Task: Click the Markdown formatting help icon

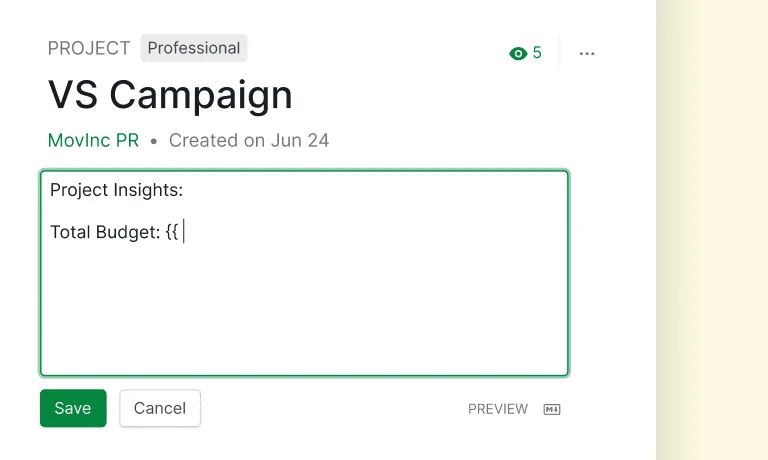Action: (552, 409)
